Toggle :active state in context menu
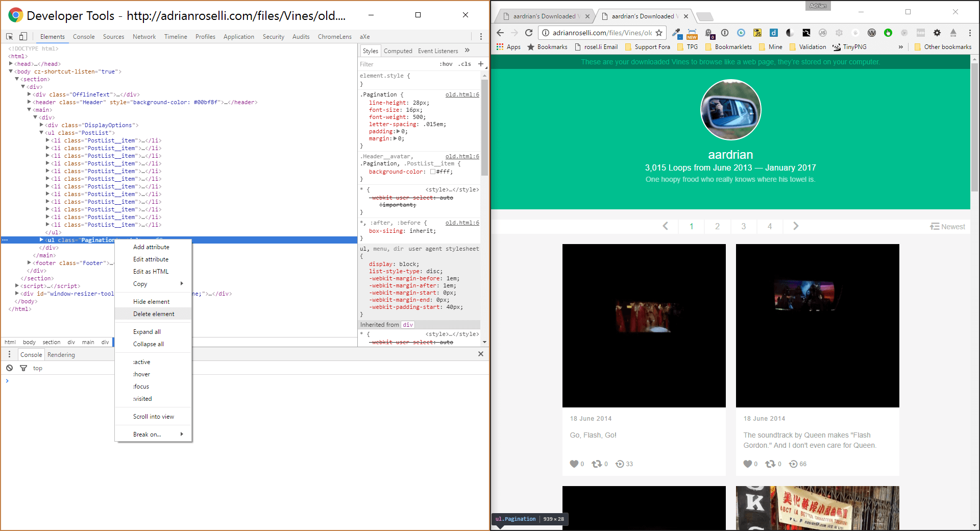This screenshot has width=980, height=531. [153, 362]
